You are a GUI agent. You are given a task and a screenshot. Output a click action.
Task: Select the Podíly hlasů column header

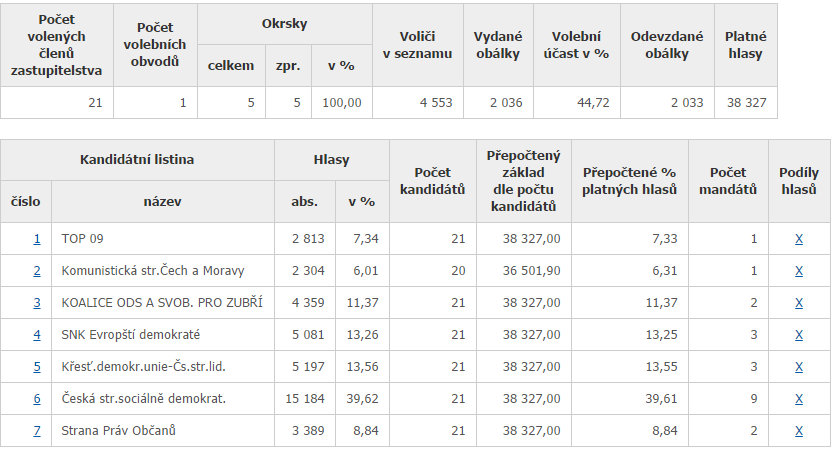click(x=799, y=181)
